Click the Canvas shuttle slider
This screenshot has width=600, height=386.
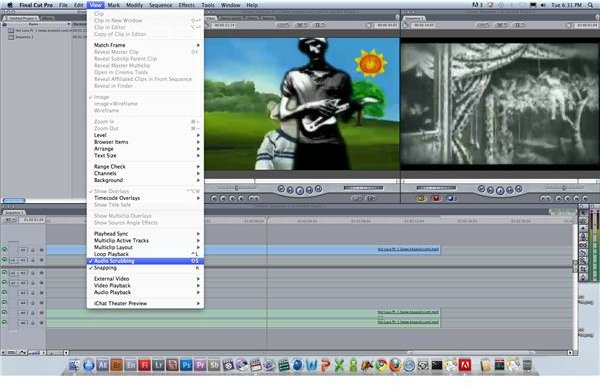(564, 188)
